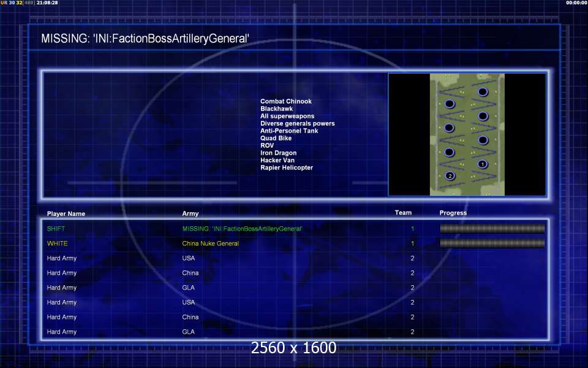
Task: Select second empty circle from top, right column
Action: pyautogui.click(x=483, y=116)
